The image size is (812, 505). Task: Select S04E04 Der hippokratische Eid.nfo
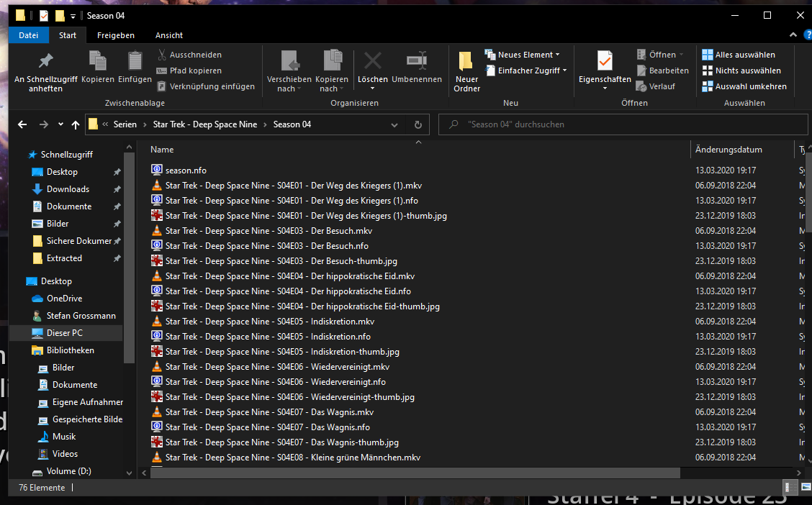click(287, 291)
